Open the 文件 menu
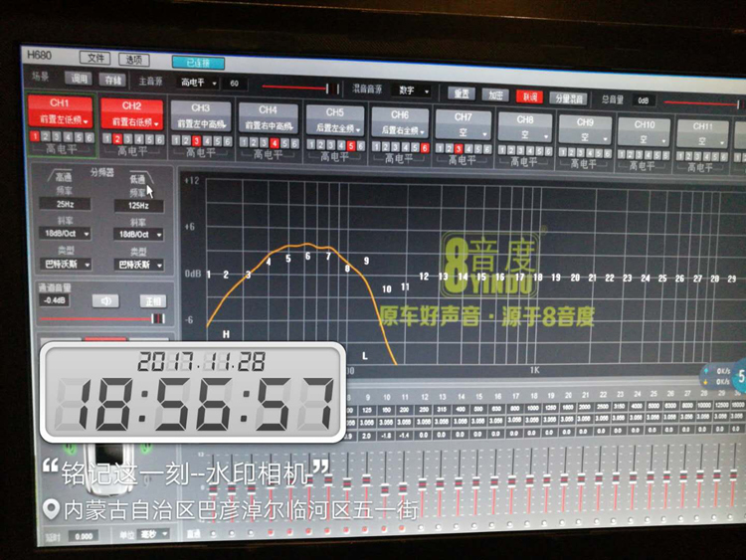746x560 pixels. (x=95, y=58)
